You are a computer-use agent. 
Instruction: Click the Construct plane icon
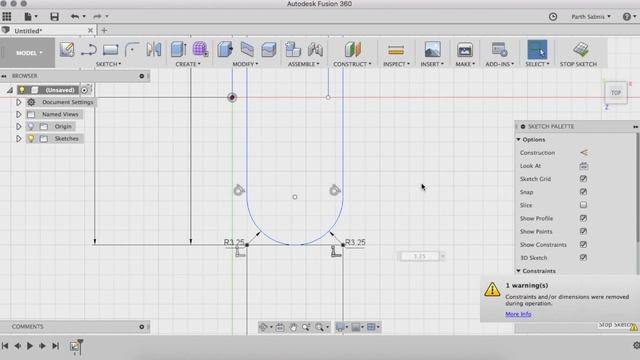pyautogui.click(x=353, y=49)
